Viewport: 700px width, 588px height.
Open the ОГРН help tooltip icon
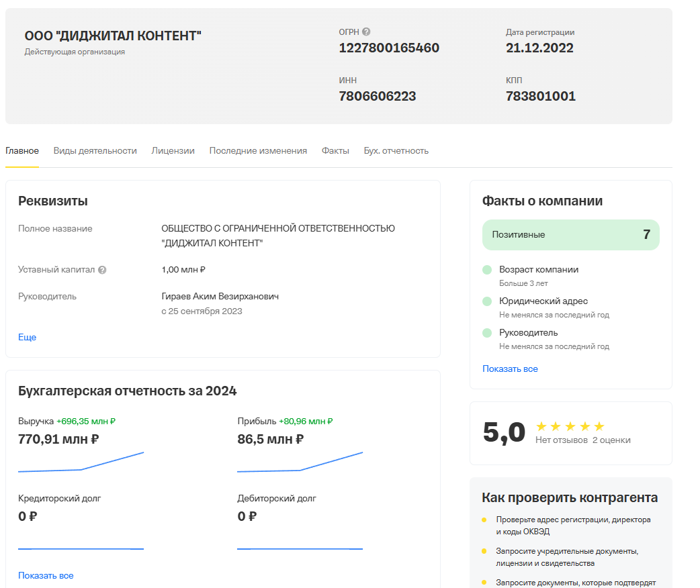point(365,30)
